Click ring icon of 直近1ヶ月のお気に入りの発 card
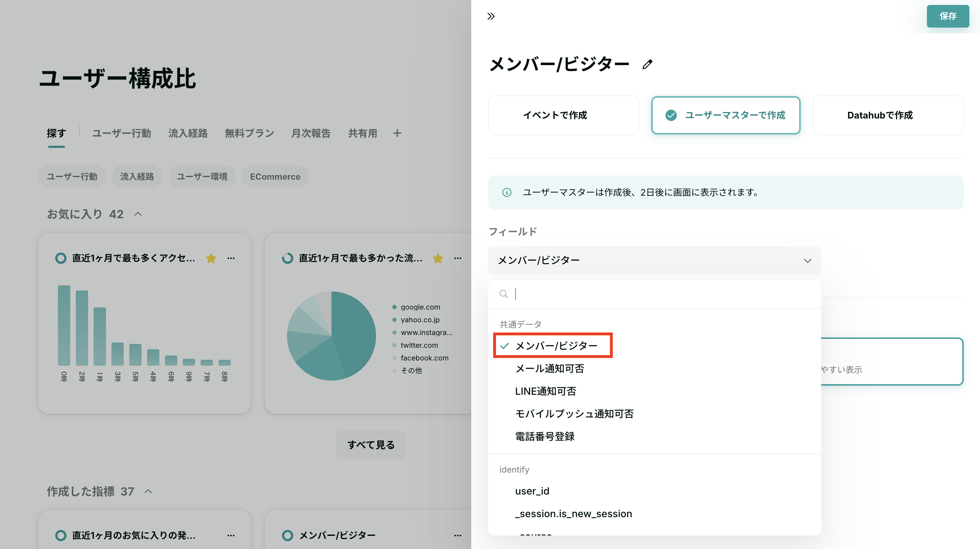The image size is (980, 549). pos(61,535)
